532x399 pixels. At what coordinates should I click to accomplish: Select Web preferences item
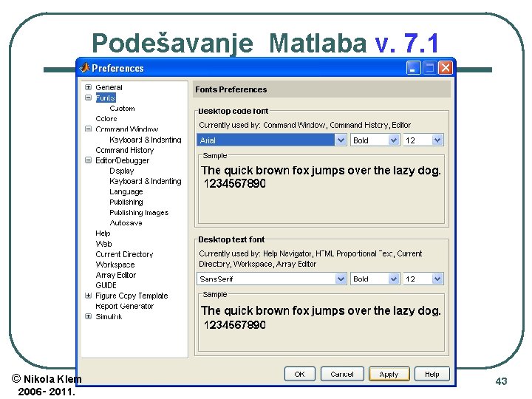[104, 244]
